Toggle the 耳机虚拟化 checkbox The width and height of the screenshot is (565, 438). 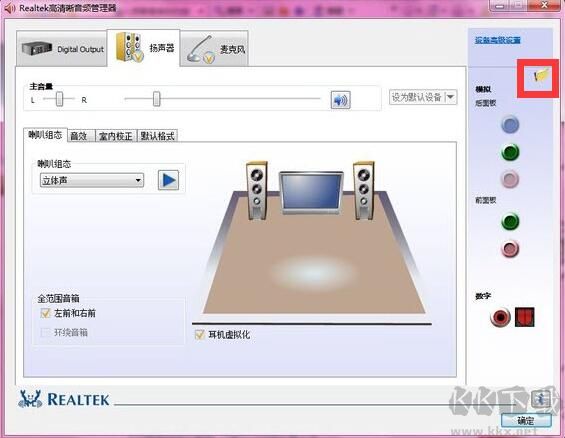pyautogui.click(x=200, y=335)
